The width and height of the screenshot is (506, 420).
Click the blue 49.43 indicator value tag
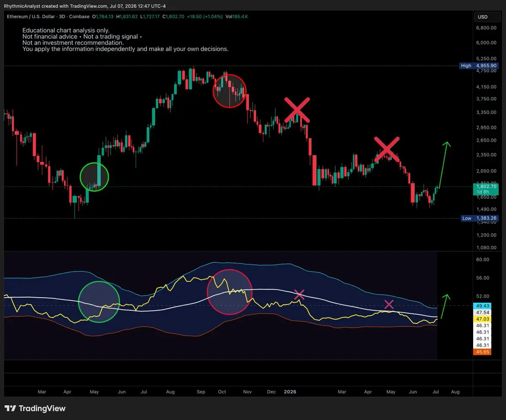tap(482, 306)
